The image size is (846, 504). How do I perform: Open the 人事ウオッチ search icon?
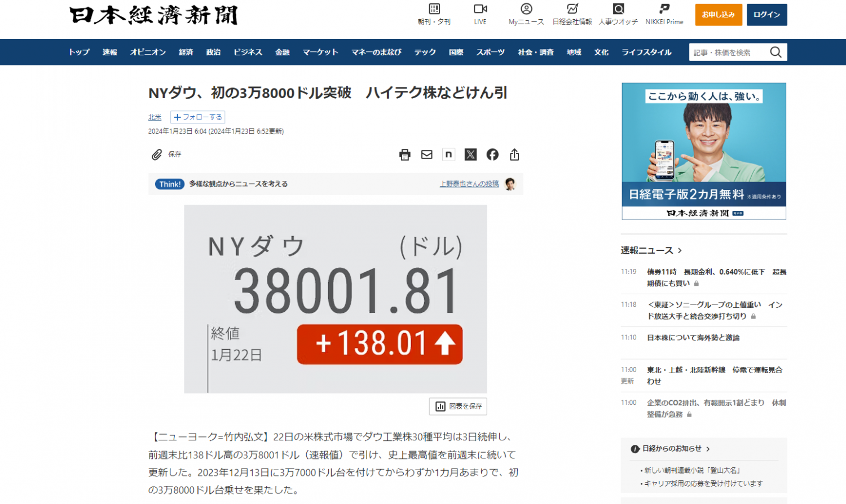[619, 9]
